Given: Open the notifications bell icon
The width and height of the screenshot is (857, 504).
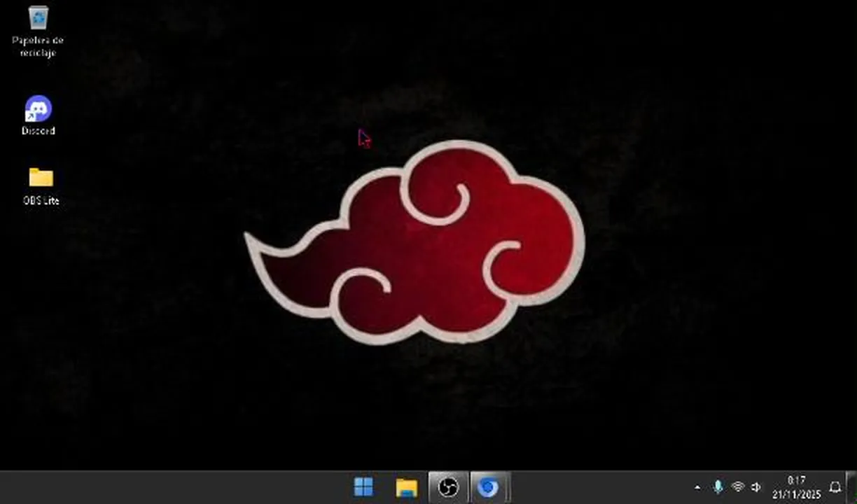Looking at the screenshot, I should [835, 487].
